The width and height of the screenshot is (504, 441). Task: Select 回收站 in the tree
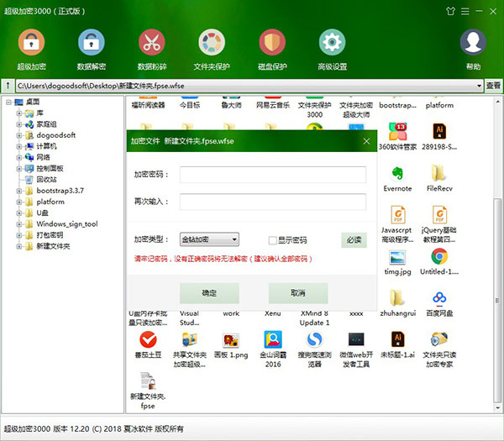click(46, 180)
